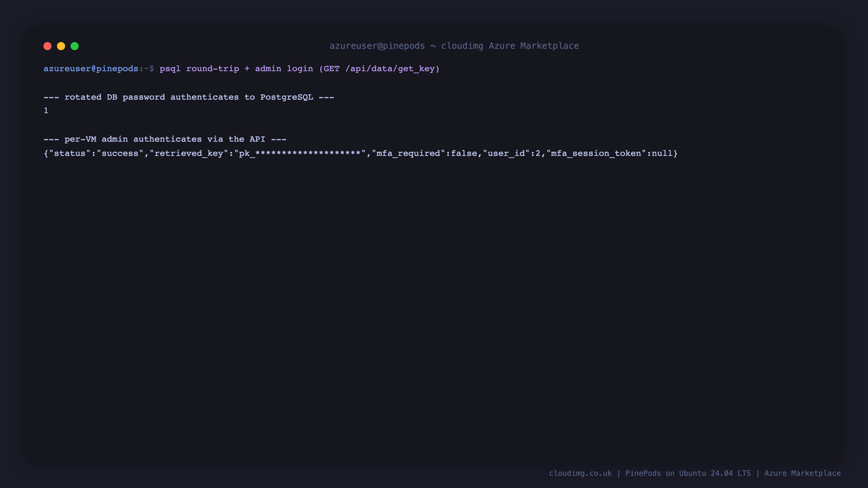Image resolution: width=868 pixels, height=488 pixels.
Task: Click the JSON response line with retrieved_key
Action: pyautogui.click(x=361, y=153)
